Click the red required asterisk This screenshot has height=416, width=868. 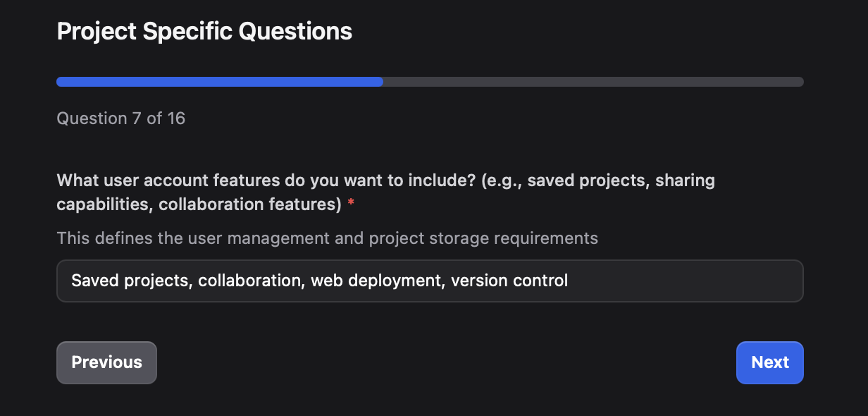(x=351, y=204)
